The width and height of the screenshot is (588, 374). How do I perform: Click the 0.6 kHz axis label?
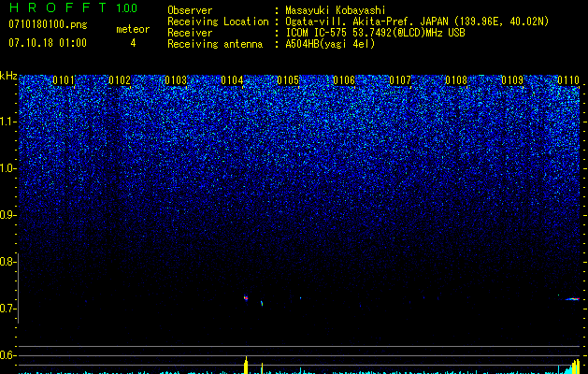8,355
